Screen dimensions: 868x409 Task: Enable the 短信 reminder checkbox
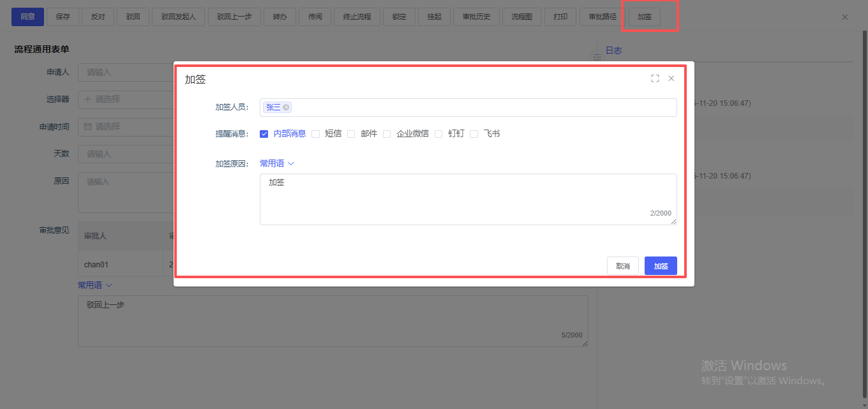pyautogui.click(x=315, y=134)
